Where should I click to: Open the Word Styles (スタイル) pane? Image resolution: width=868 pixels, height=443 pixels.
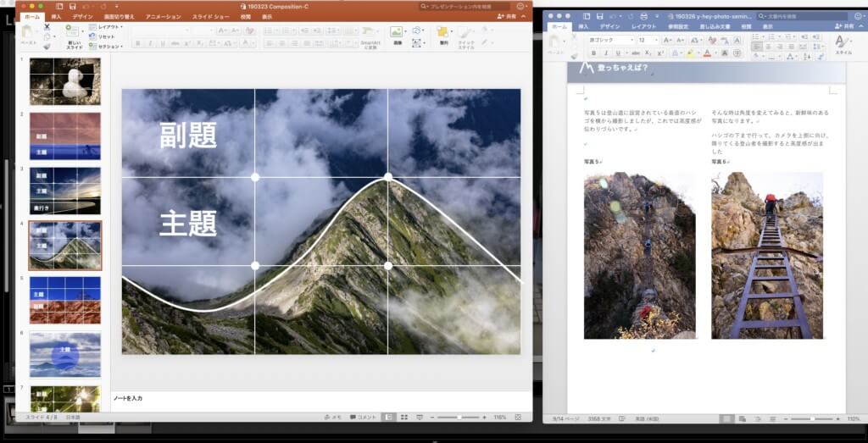point(843,44)
